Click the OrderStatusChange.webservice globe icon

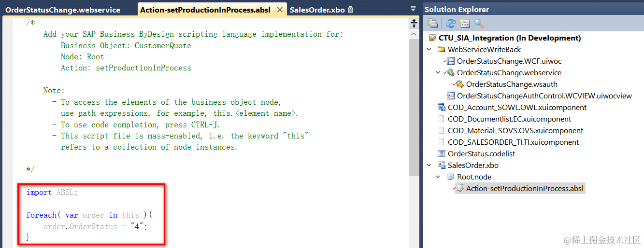pyautogui.click(x=450, y=72)
